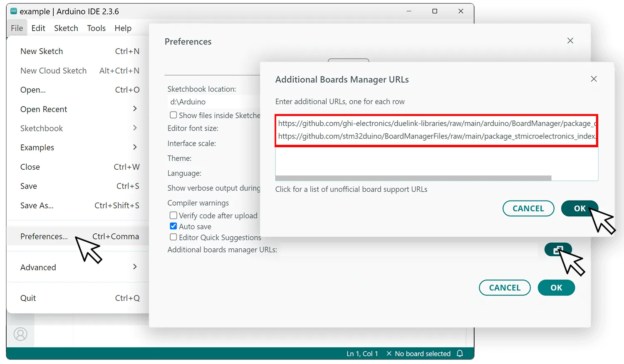Confirm URLs with the OK button

[x=579, y=208]
